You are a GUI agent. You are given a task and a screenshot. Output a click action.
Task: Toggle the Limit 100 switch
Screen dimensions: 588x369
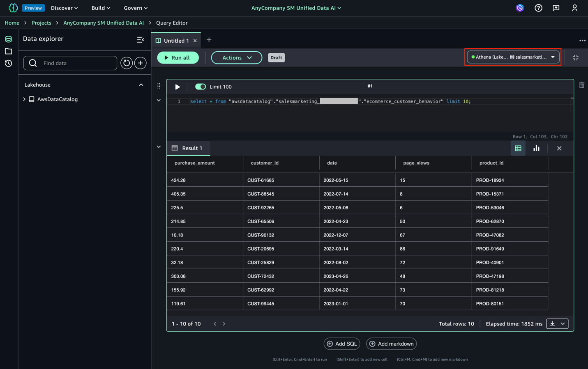coord(201,87)
